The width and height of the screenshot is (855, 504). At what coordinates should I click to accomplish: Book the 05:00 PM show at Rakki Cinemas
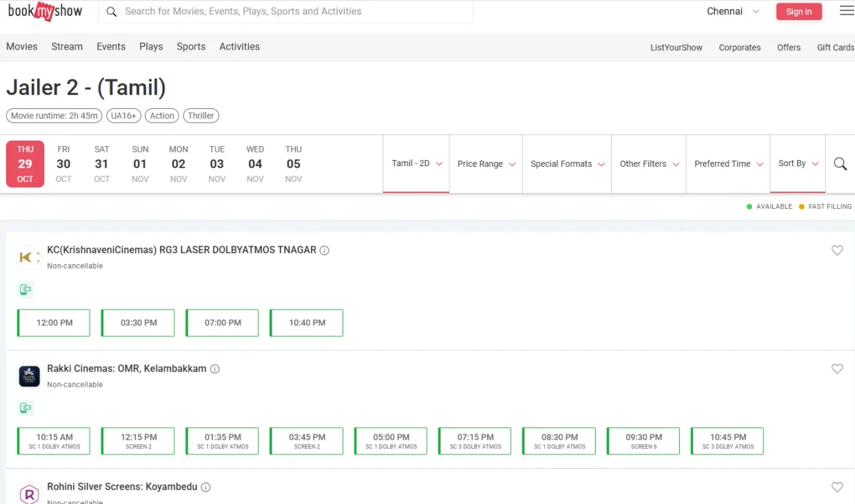pos(391,441)
